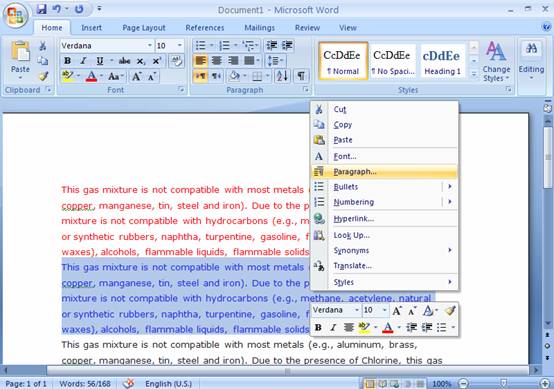Click Words: 56/168 in status bar
This screenshot has width=554, height=389.
point(85,383)
